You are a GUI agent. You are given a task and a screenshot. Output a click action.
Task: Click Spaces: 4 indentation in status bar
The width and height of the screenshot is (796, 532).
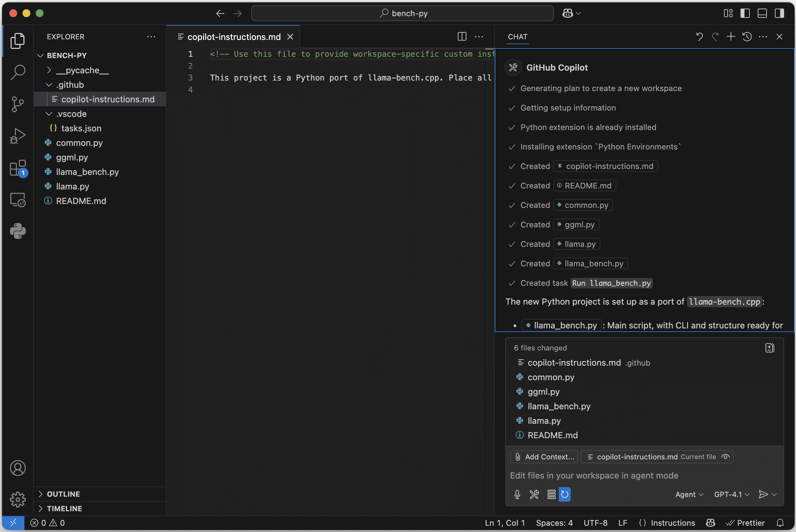coord(554,523)
